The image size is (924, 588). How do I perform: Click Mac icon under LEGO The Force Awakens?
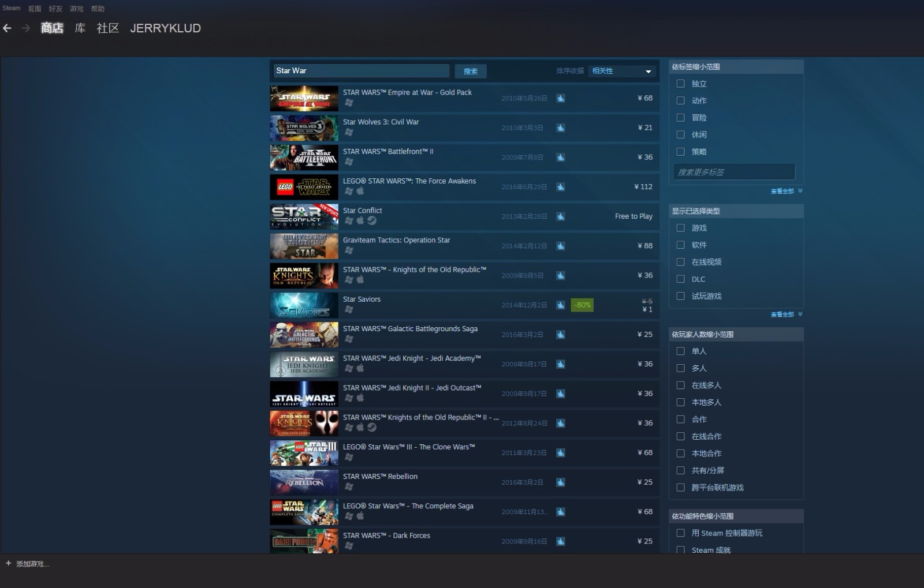tap(360, 191)
